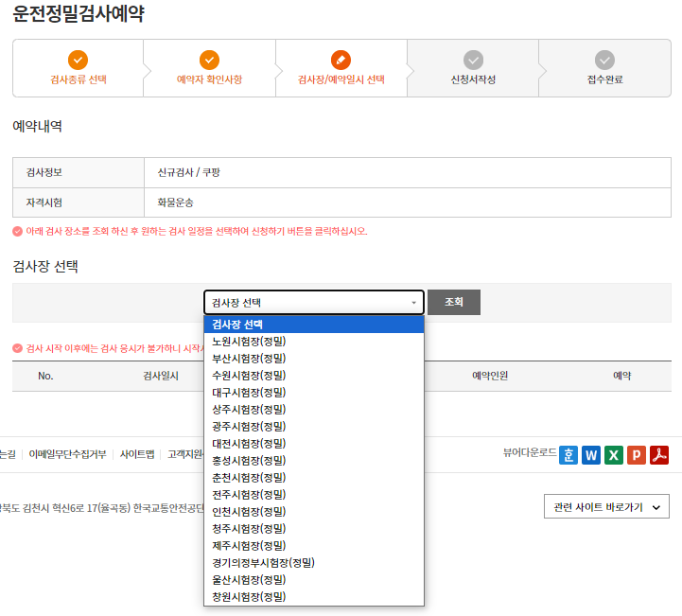Viewport: 682px width, 616px height.
Task: Expand 관련 사이트 바로가기 dropdown
Action: [x=606, y=506]
